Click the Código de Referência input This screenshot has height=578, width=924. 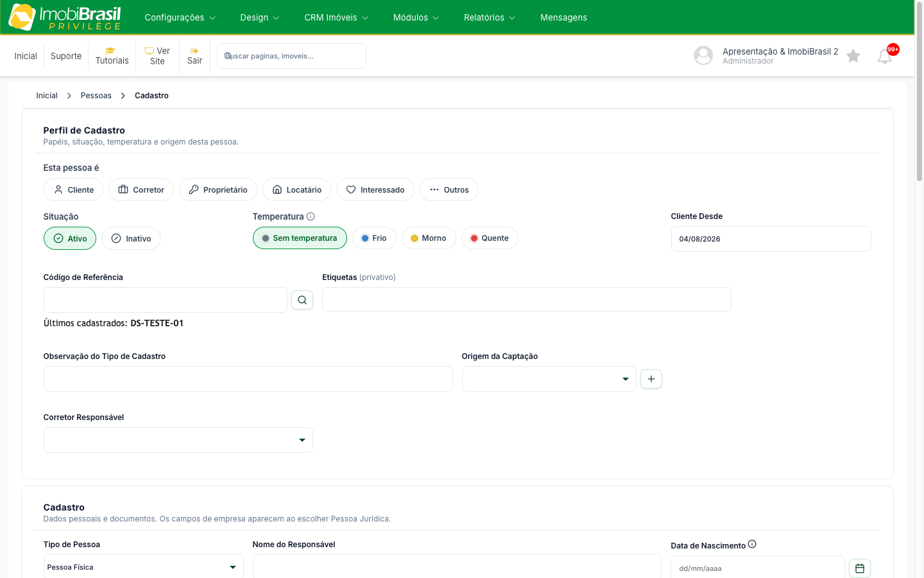click(x=166, y=300)
